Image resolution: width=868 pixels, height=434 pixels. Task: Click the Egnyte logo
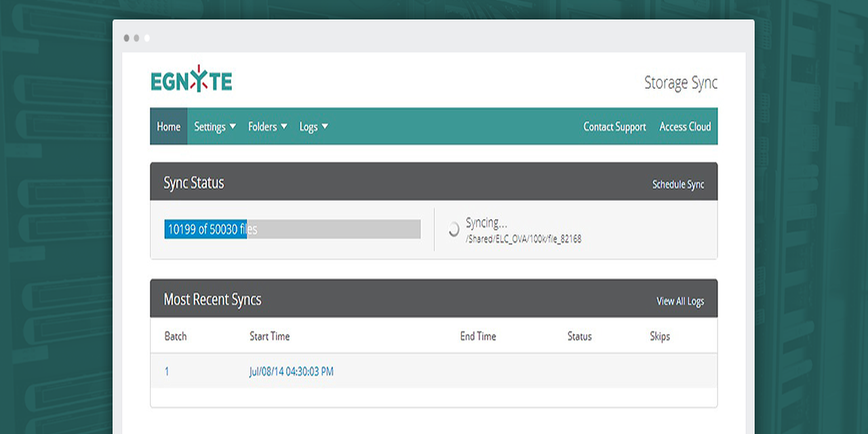pyautogui.click(x=191, y=79)
